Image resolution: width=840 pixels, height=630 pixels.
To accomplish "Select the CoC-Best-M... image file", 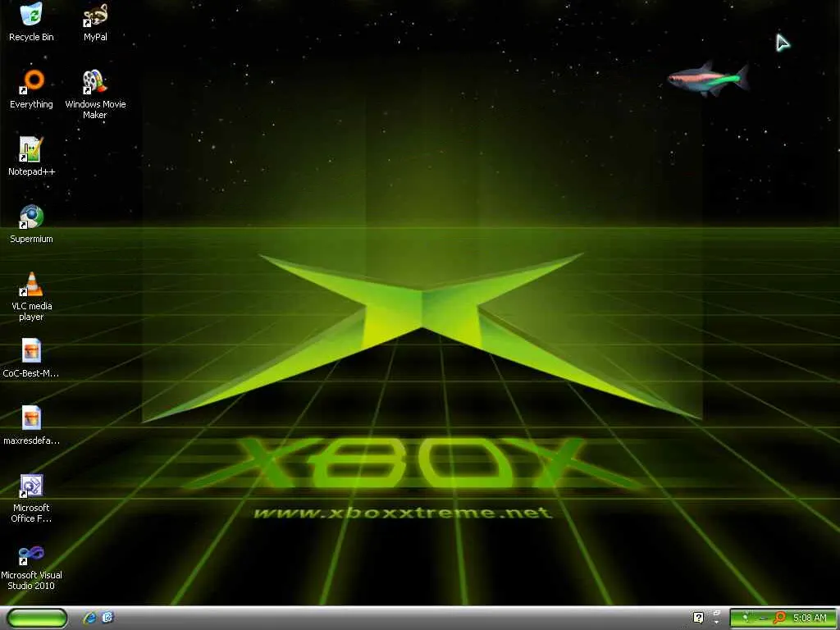I will (31, 358).
